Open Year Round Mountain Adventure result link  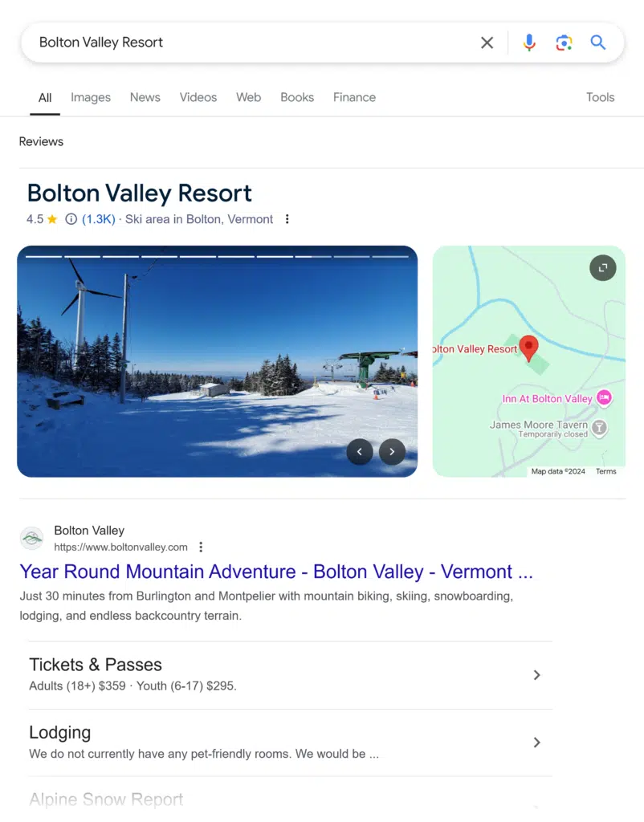pyautogui.click(x=276, y=572)
